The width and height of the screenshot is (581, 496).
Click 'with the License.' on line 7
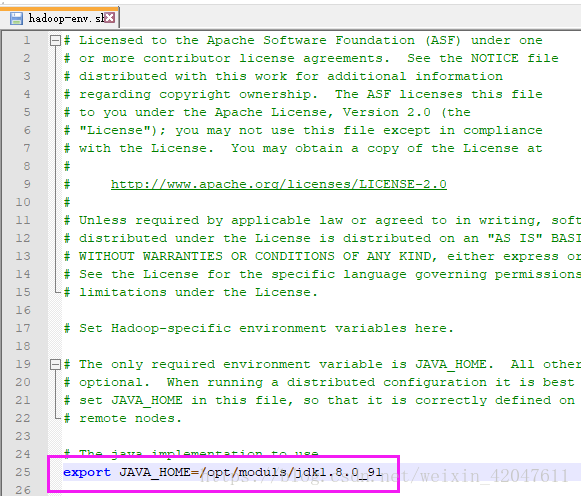click(146, 148)
